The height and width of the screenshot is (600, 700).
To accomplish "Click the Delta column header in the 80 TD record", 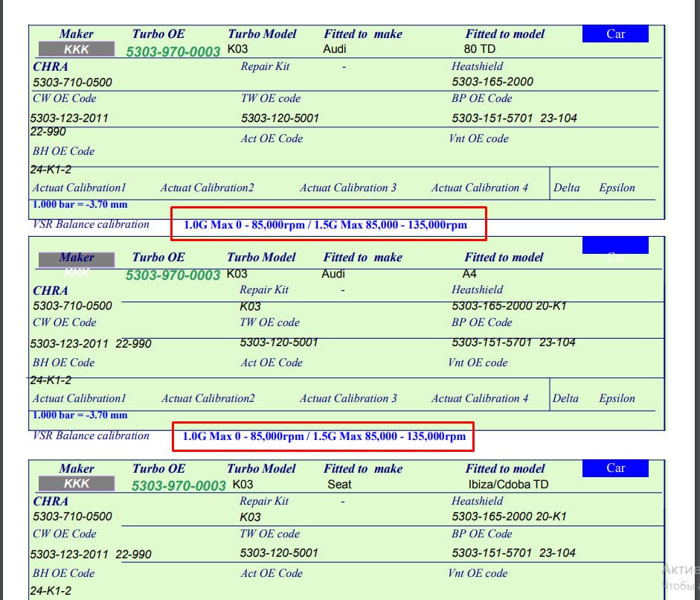I will (567, 188).
